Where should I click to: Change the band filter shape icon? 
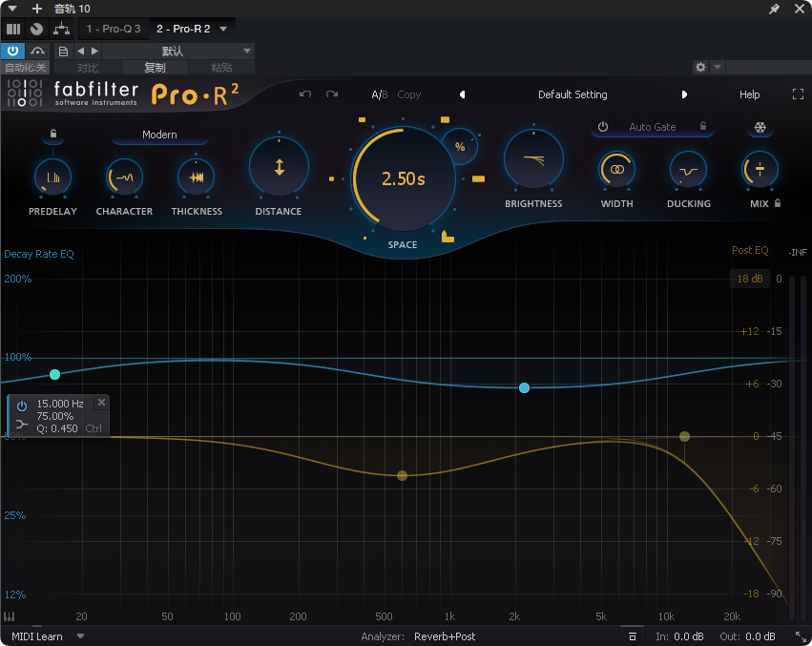pos(22,425)
